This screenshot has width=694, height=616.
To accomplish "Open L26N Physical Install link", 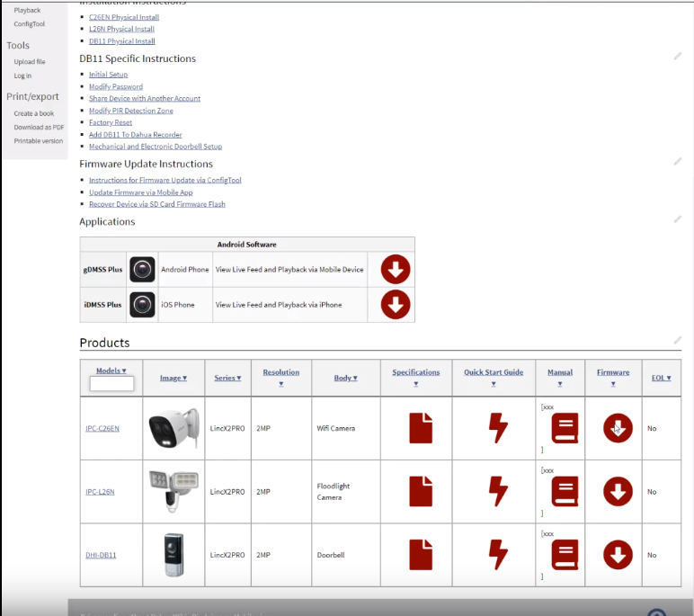I will coord(121,30).
